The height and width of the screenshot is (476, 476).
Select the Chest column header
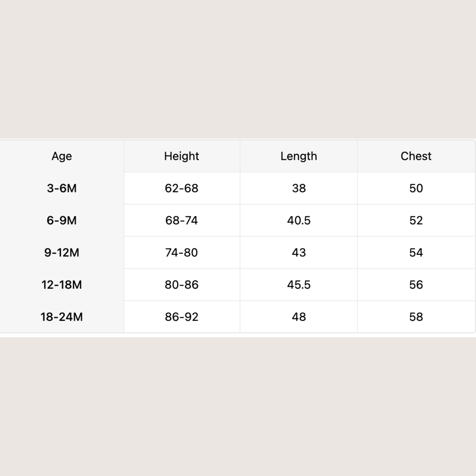(x=416, y=156)
